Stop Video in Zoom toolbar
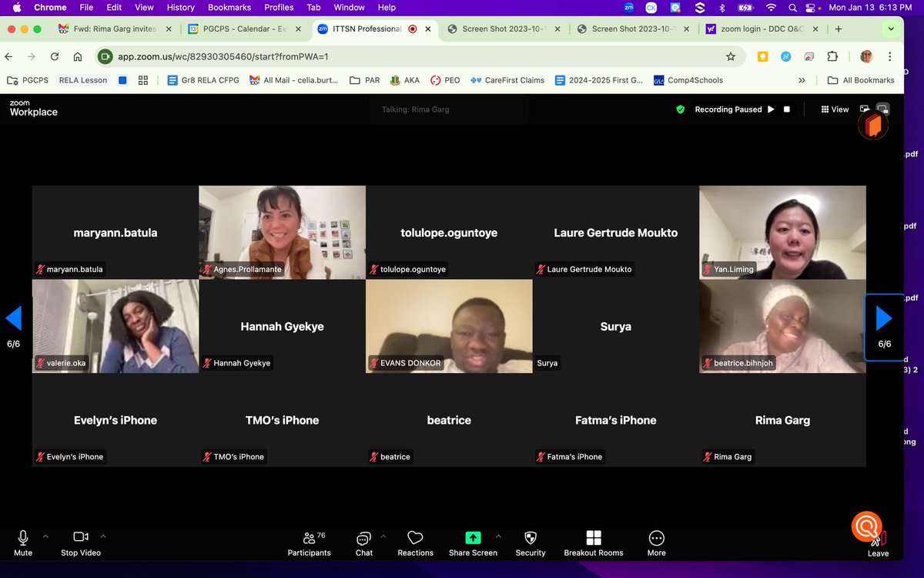This screenshot has width=924, height=578. 81,543
